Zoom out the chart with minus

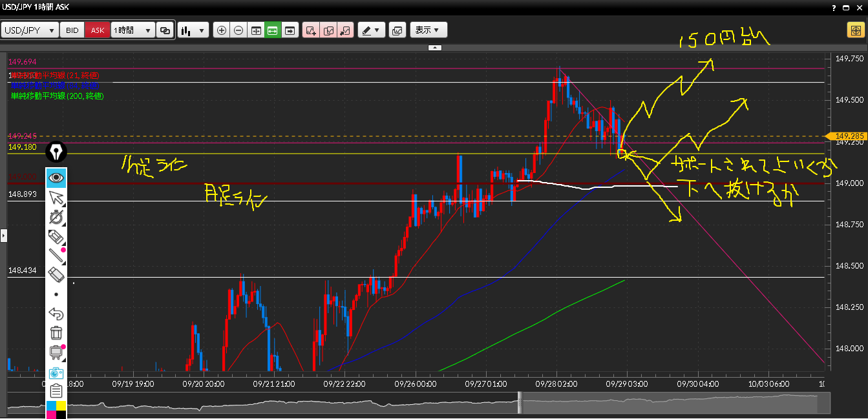[x=238, y=30]
